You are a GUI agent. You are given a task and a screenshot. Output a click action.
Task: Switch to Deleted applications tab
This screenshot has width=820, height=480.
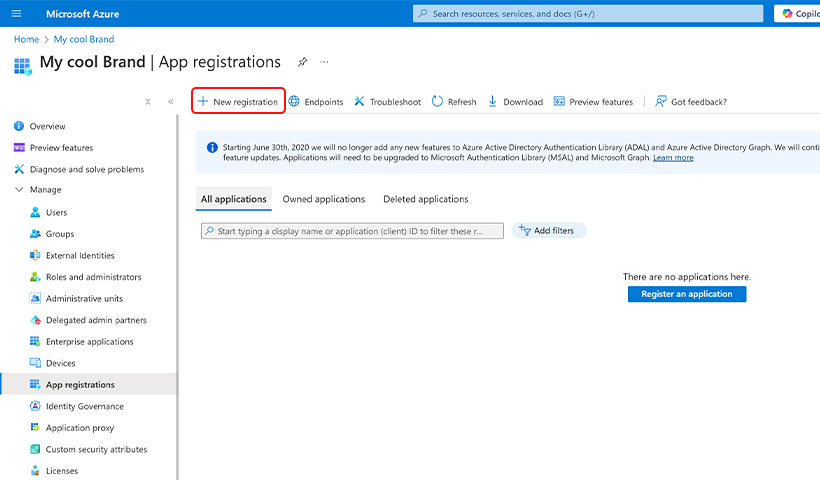coord(426,199)
